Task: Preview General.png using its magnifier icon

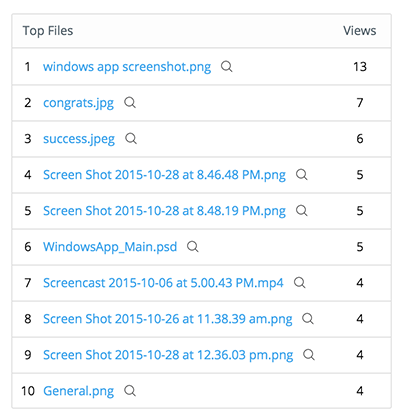Action: pyautogui.click(x=130, y=391)
